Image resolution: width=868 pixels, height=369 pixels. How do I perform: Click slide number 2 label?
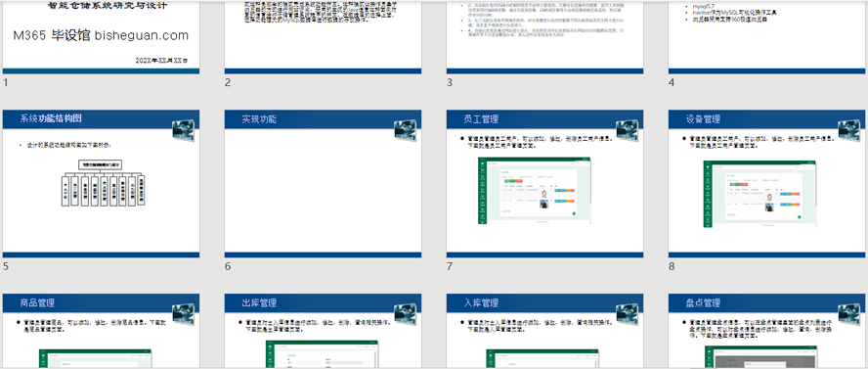(228, 82)
